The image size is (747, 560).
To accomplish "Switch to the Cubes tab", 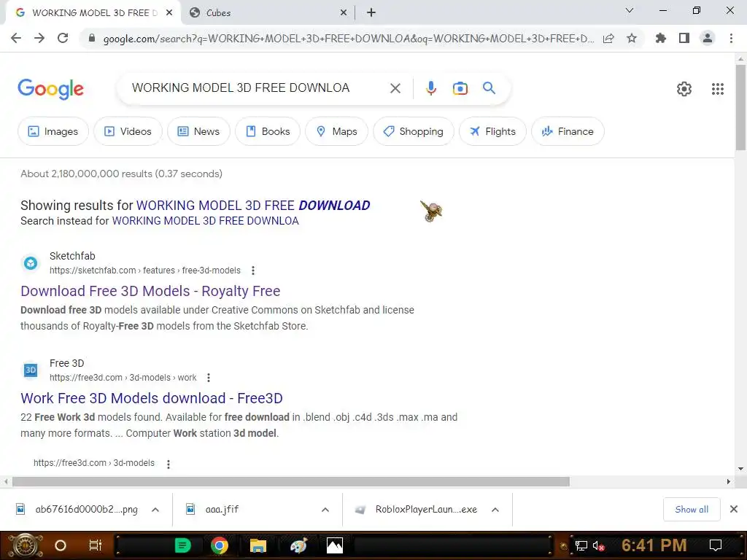I will point(268,13).
